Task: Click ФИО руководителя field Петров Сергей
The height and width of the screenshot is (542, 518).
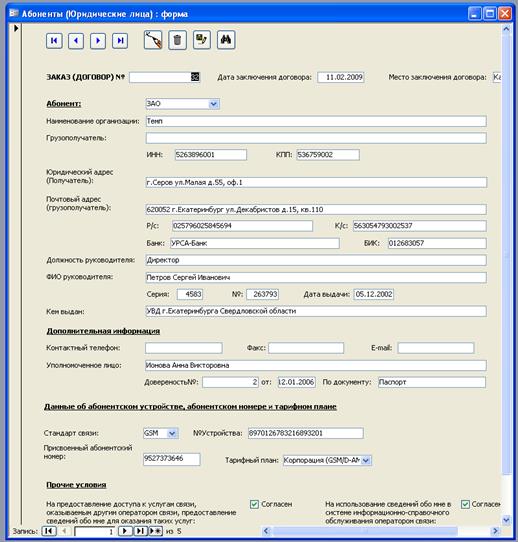Action: [316, 278]
